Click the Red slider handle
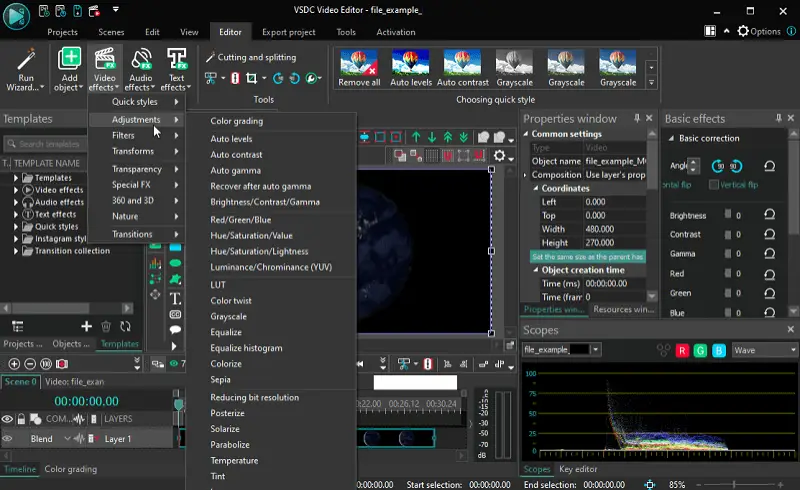Screen dimensions: 800x490 728,273
